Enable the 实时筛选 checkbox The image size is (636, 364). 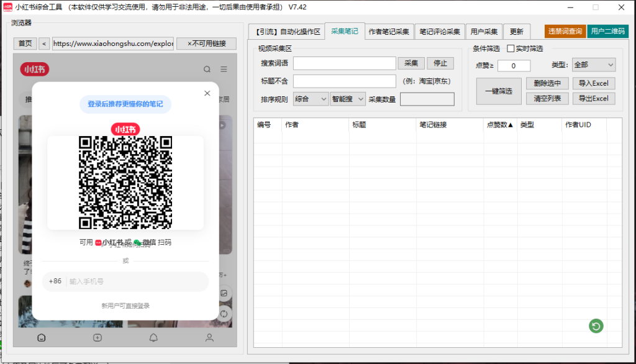[x=511, y=48]
